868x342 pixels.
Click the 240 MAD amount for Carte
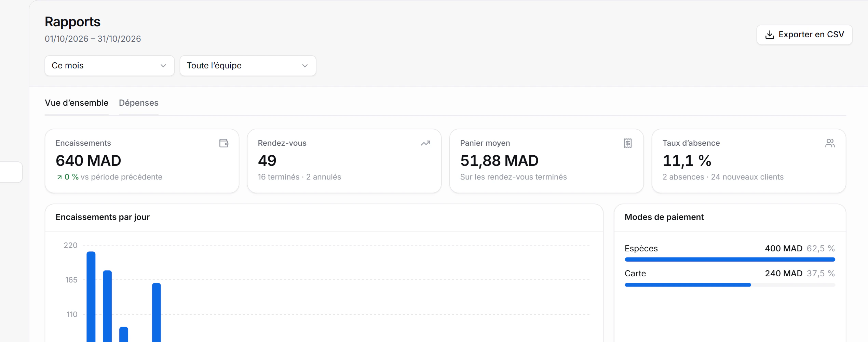pyautogui.click(x=784, y=274)
